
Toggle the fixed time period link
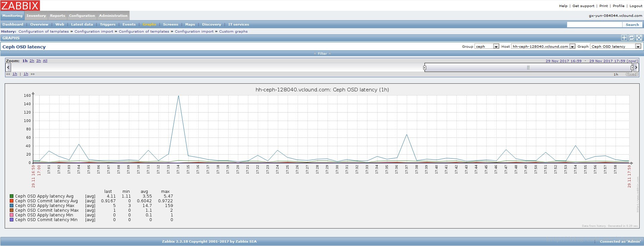[632, 74]
